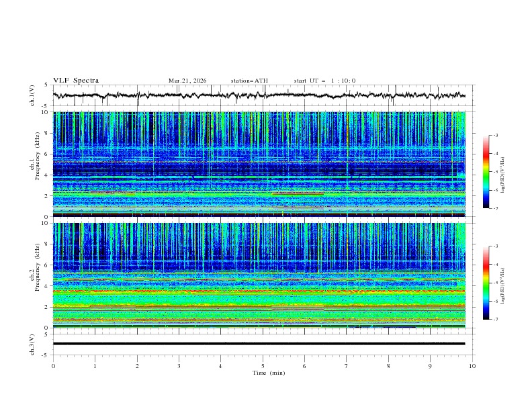Viewport: 532px width, 411px height.
Task: Click the ch.2 spectrogram plot
Action: [259, 275]
